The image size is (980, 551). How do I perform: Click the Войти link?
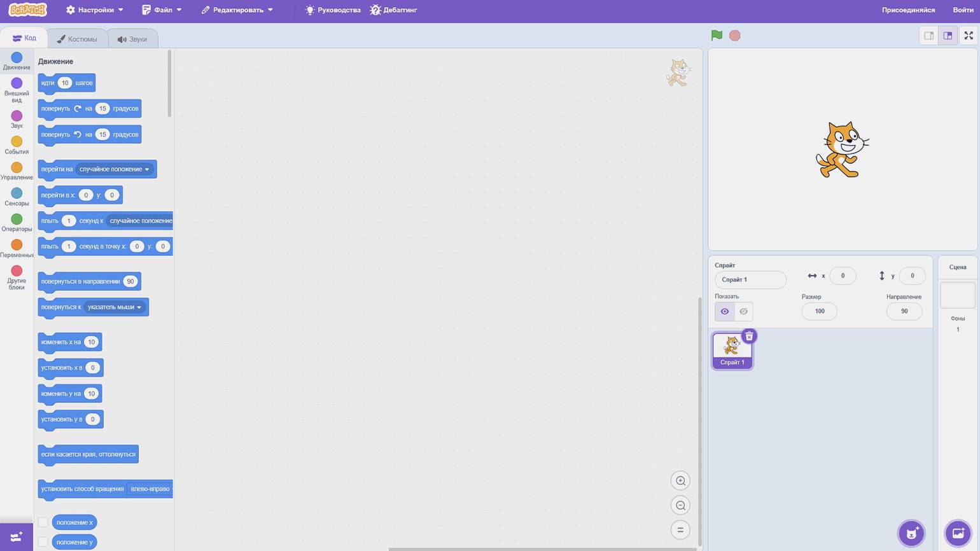[x=962, y=10]
